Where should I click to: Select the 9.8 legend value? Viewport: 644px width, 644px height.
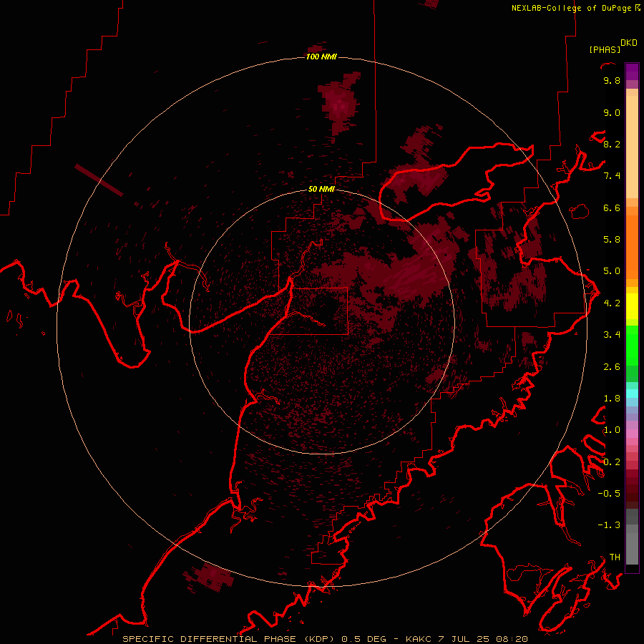tap(612, 80)
